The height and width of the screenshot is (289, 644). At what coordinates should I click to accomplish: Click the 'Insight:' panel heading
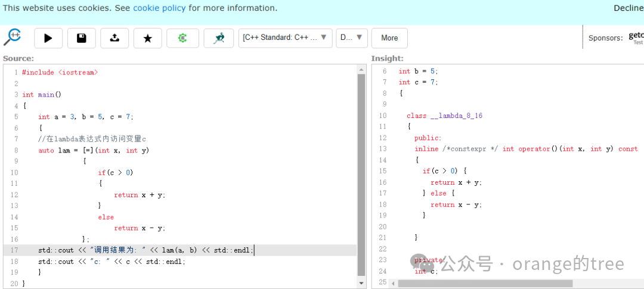click(x=388, y=59)
